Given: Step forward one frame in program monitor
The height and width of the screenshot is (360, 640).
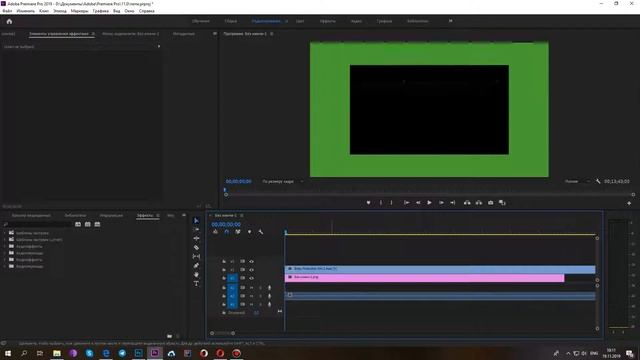Looking at the screenshot, I should click(x=441, y=203).
